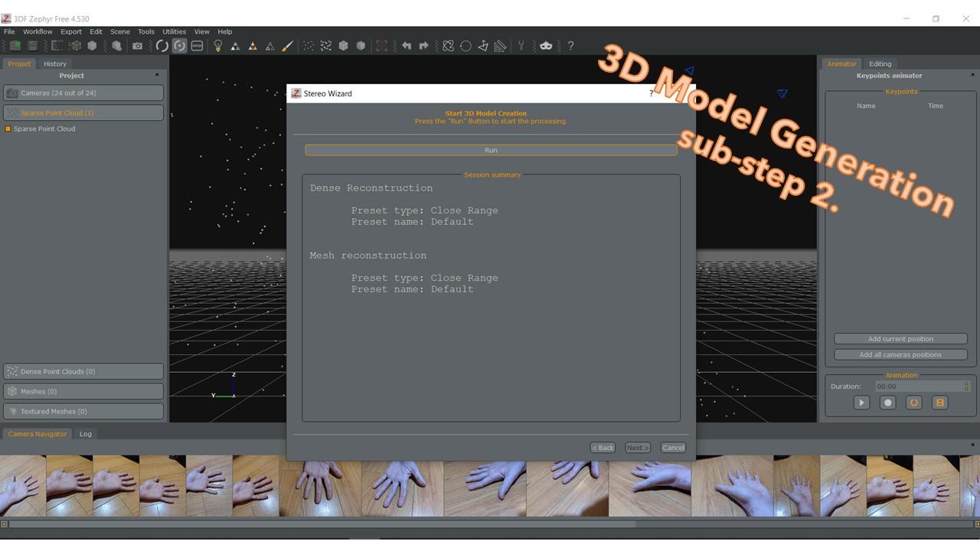The image size is (980, 551).
Task: Open the Export menu
Action: pyautogui.click(x=71, y=32)
